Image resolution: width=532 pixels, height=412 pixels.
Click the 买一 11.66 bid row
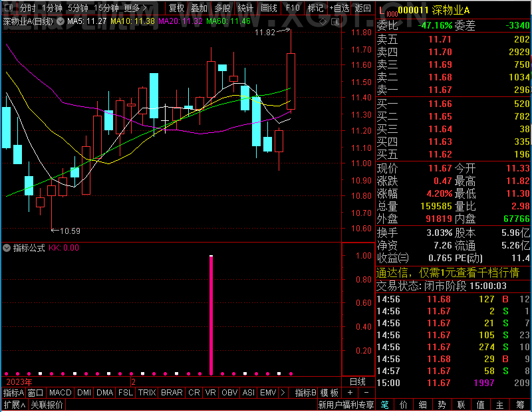454,104
